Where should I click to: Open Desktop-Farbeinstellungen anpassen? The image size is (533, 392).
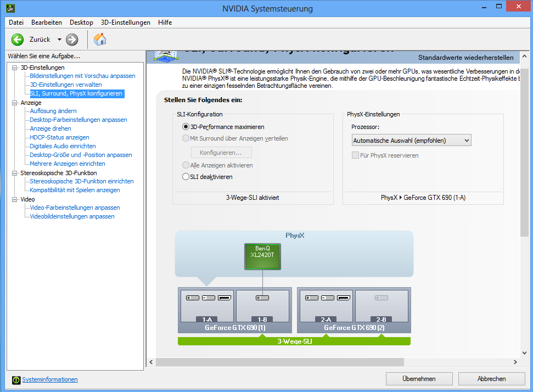[78, 120]
